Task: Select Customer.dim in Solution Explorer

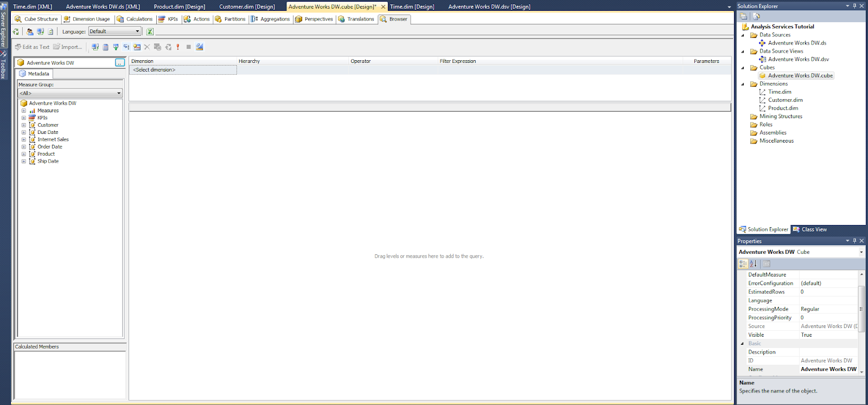Action: (x=785, y=100)
